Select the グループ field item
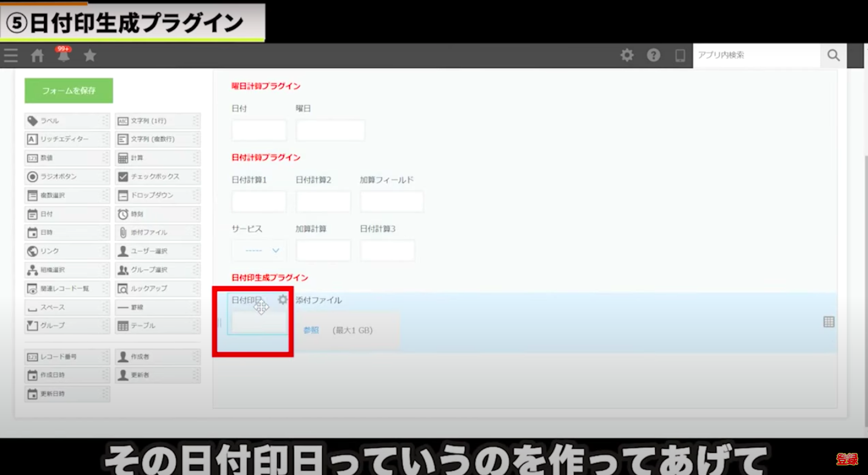 67,326
